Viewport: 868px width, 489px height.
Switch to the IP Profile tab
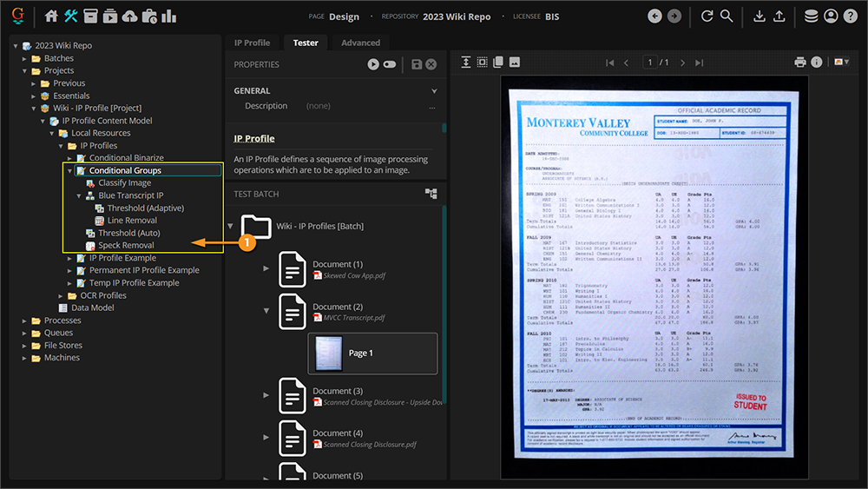point(252,43)
